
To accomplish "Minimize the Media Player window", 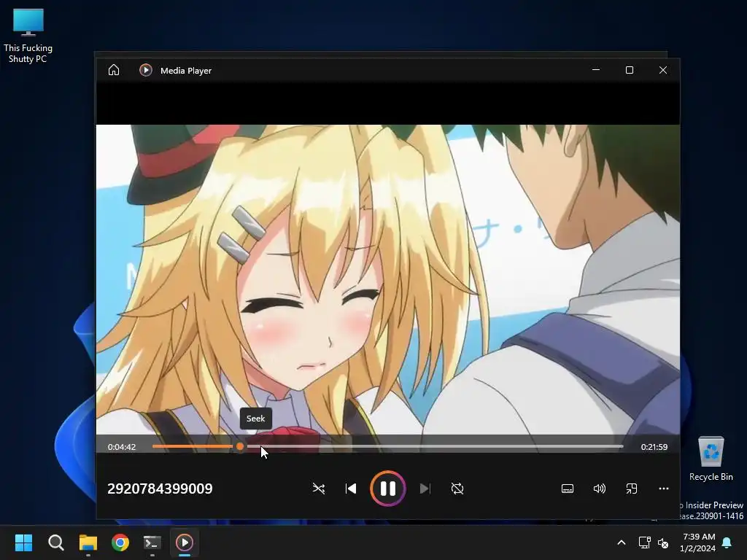I will pyautogui.click(x=595, y=70).
